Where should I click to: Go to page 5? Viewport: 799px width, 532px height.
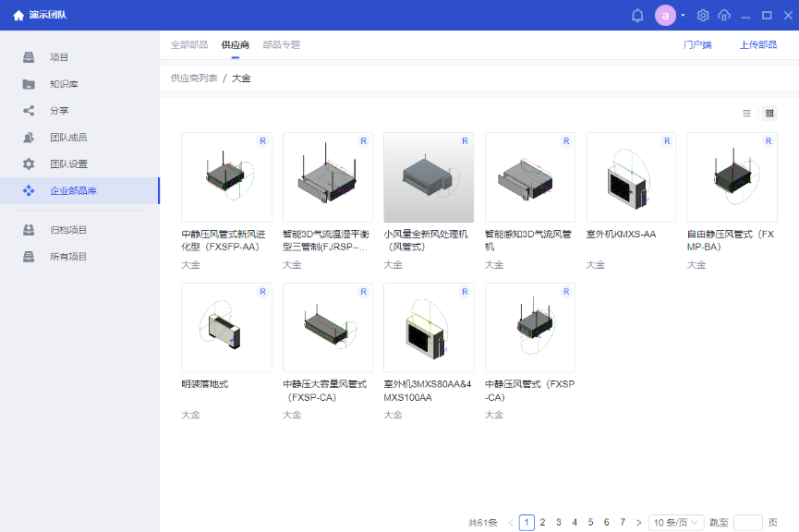pos(590,523)
